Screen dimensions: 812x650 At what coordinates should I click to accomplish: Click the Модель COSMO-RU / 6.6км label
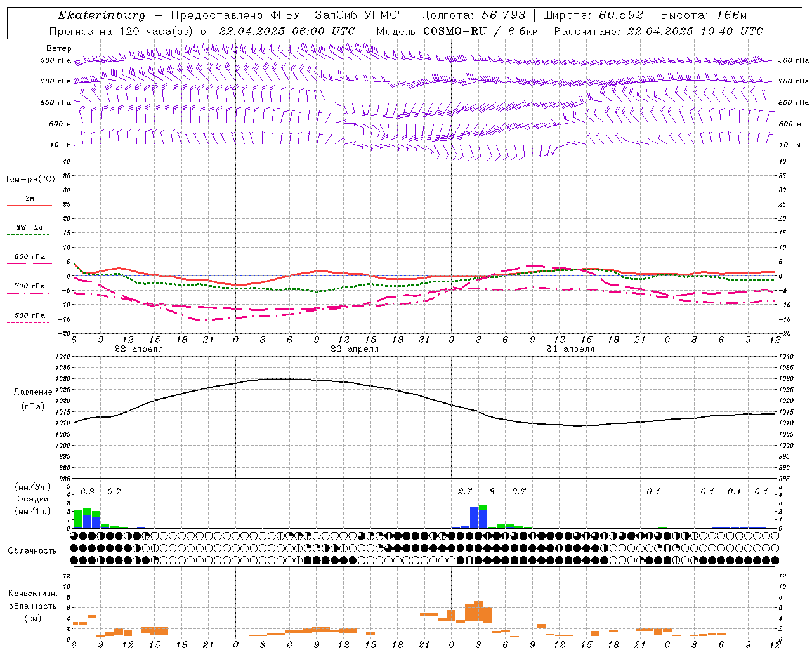pyautogui.click(x=457, y=31)
